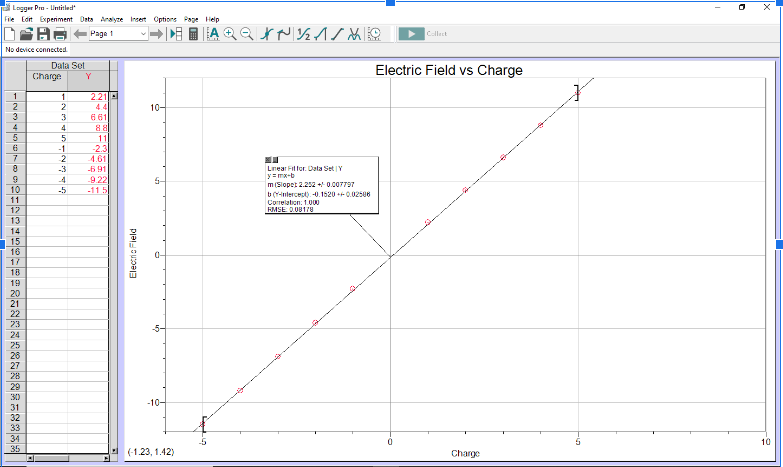Click the cell with value -9.22

click(88, 180)
